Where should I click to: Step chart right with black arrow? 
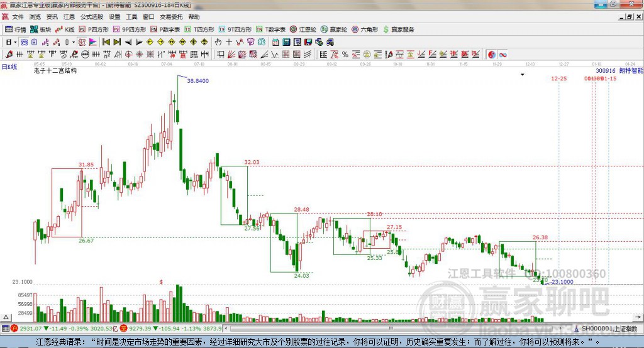[x=139, y=42]
